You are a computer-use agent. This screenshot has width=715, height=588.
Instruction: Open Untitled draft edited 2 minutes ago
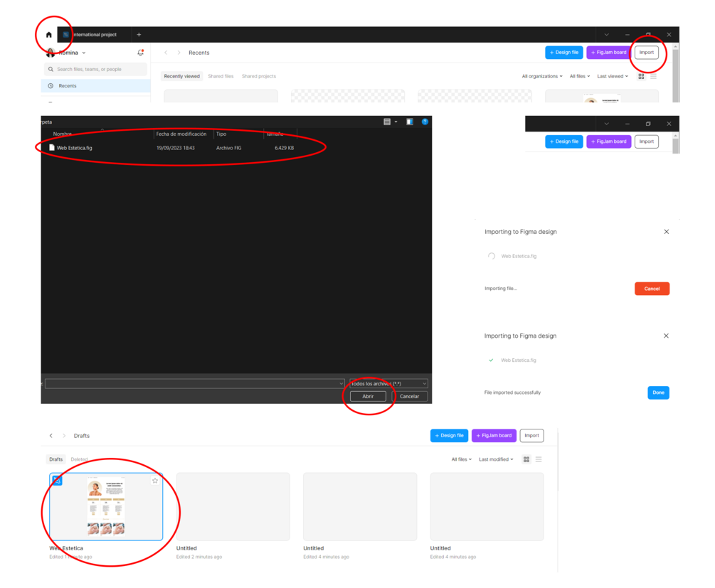click(233, 506)
